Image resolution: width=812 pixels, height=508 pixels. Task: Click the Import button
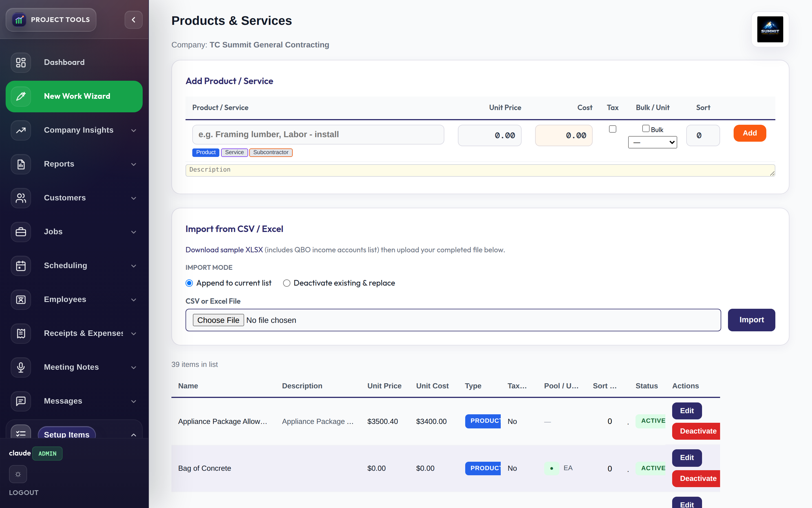point(751,320)
